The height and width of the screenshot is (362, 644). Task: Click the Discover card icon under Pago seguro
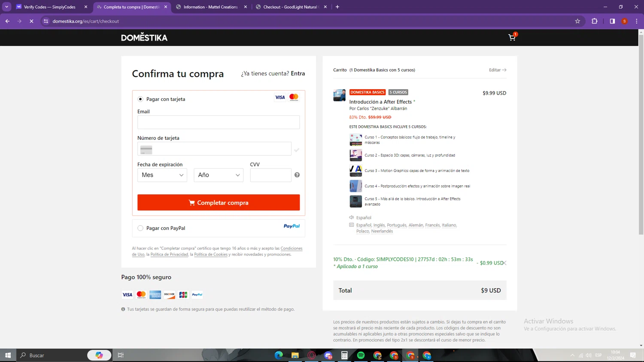coord(169,295)
